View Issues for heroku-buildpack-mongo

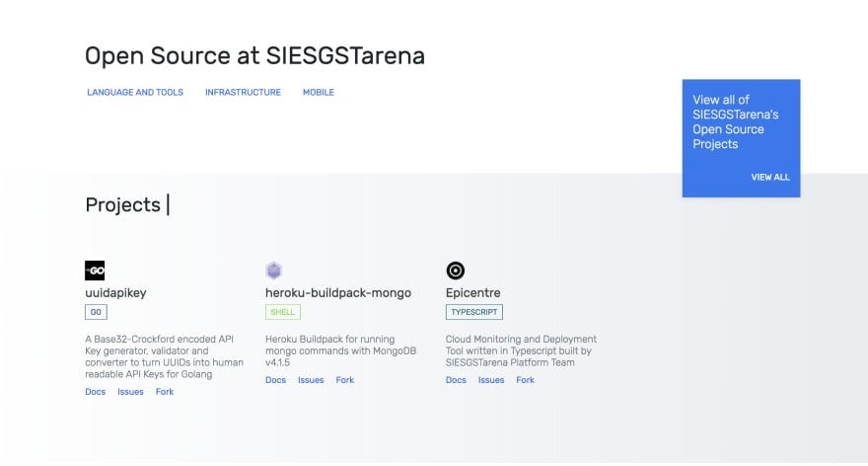311,380
